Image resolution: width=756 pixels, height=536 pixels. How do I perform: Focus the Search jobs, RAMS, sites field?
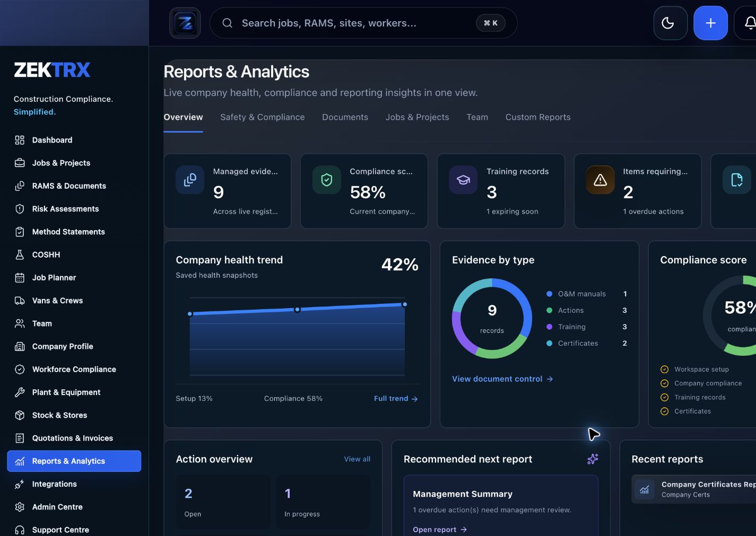click(x=363, y=23)
